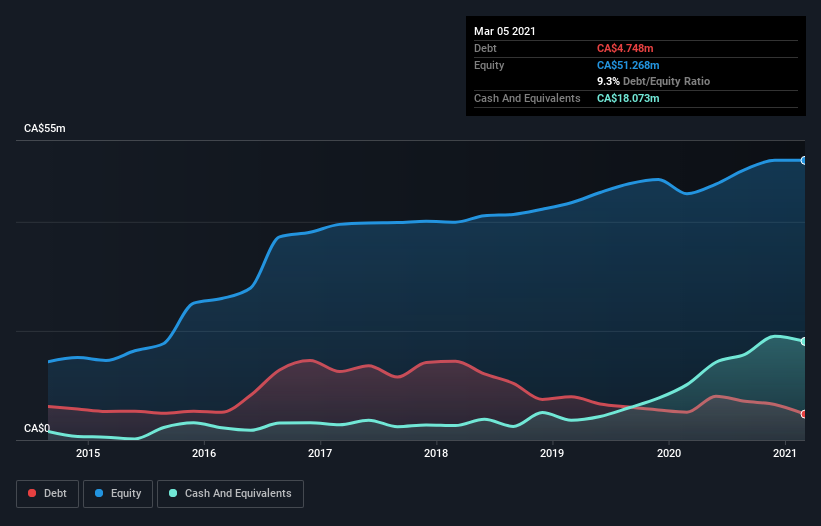Image resolution: width=821 pixels, height=526 pixels.
Task: Click the 2016 x-axis label
Action: 204,453
